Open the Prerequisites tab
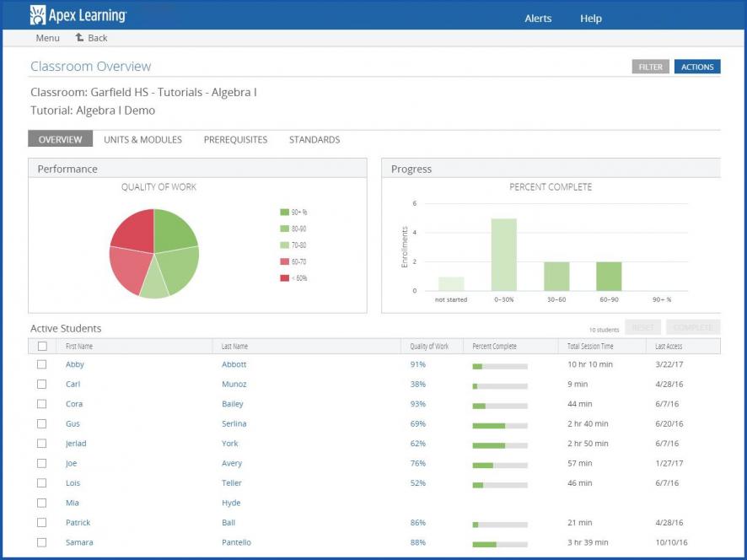Image resolution: width=747 pixels, height=560 pixels. coord(235,140)
